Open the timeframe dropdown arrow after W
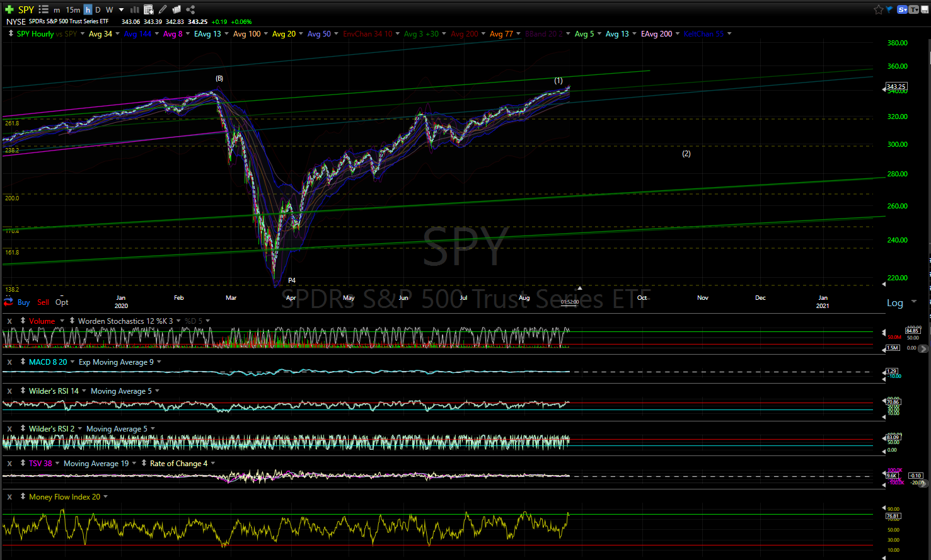Viewport: 931px width, 560px height. 122,10
